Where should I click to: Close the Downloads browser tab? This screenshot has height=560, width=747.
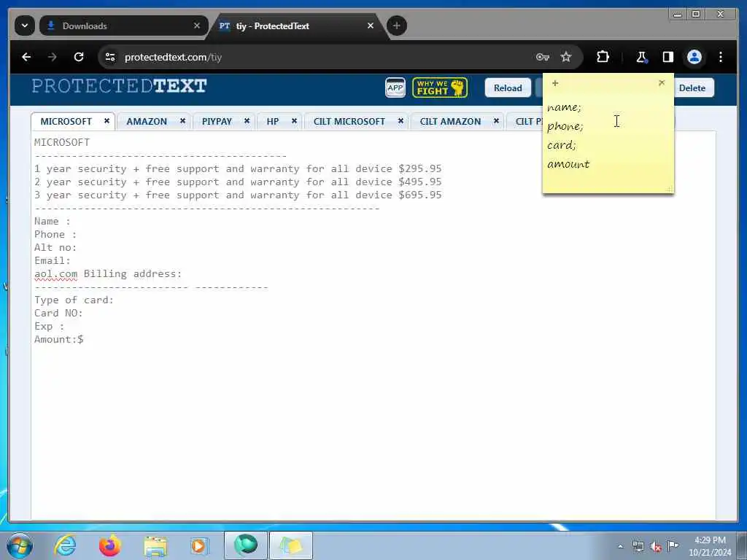(x=197, y=26)
